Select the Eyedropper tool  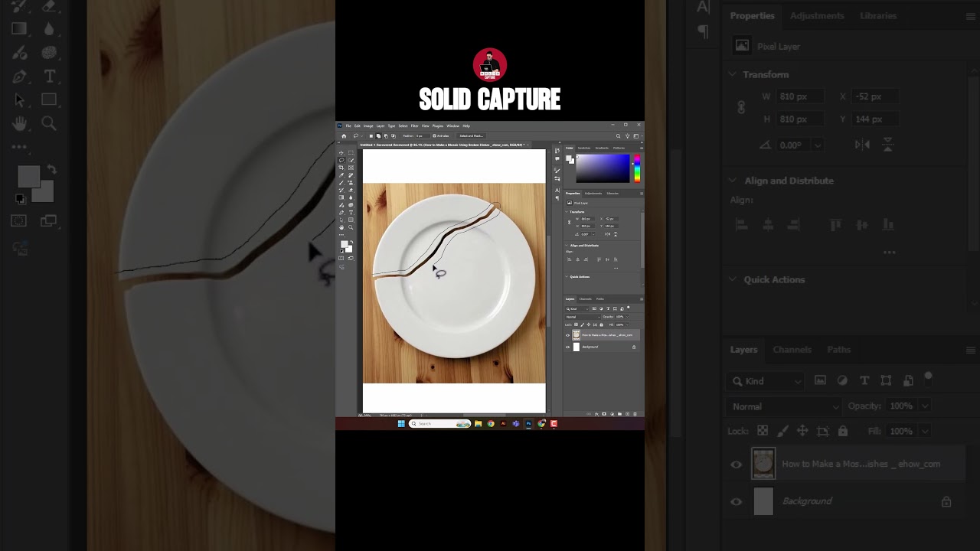point(341,175)
